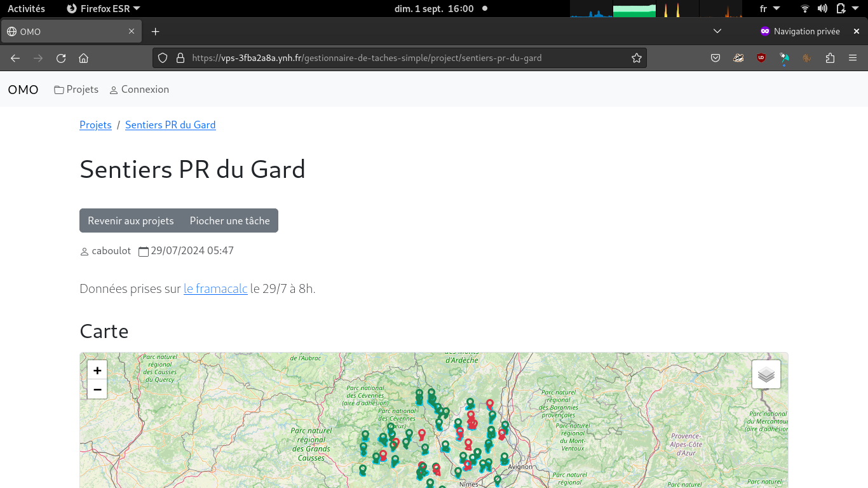Zoom in on the map
The width and height of the screenshot is (868, 488).
click(x=97, y=370)
